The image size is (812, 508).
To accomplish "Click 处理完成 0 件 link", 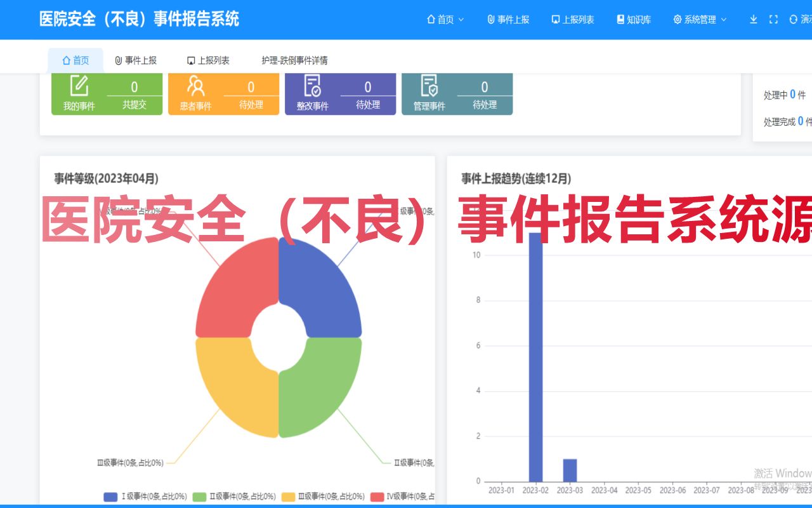I will click(x=787, y=122).
